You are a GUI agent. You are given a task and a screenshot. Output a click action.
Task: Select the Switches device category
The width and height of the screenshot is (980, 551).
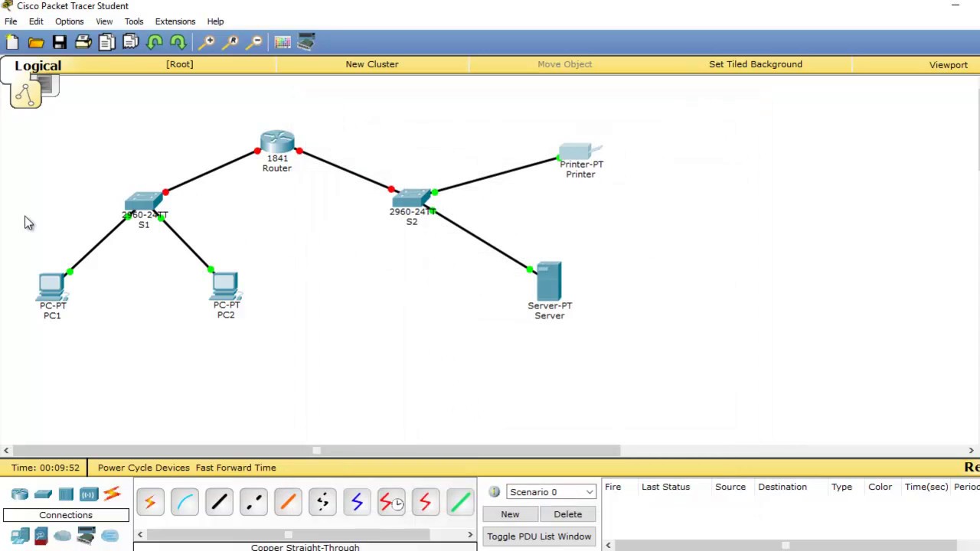pyautogui.click(x=43, y=494)
